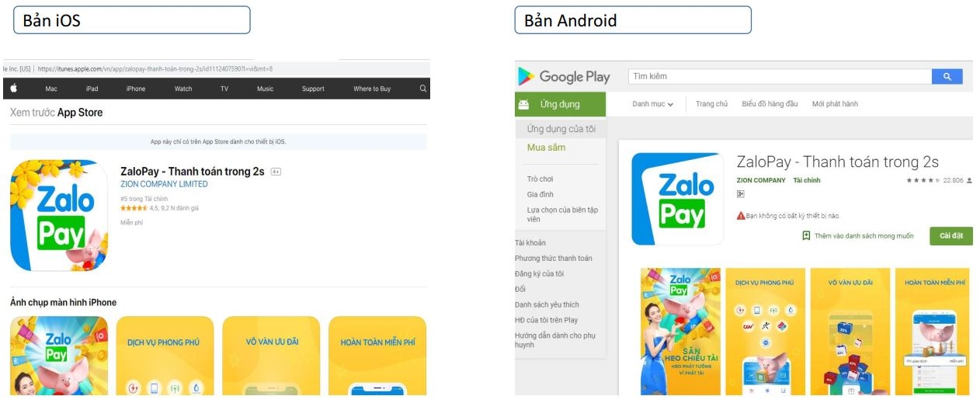The height and width of the screenshot is (403, 980).
Task: Click the green Cài đặt install button
Action: (x=951, y=236)
